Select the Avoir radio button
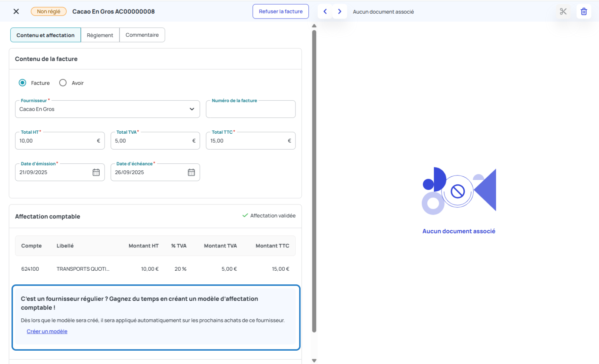The height and width of the screenshot is (364, 599). (63, 83)
